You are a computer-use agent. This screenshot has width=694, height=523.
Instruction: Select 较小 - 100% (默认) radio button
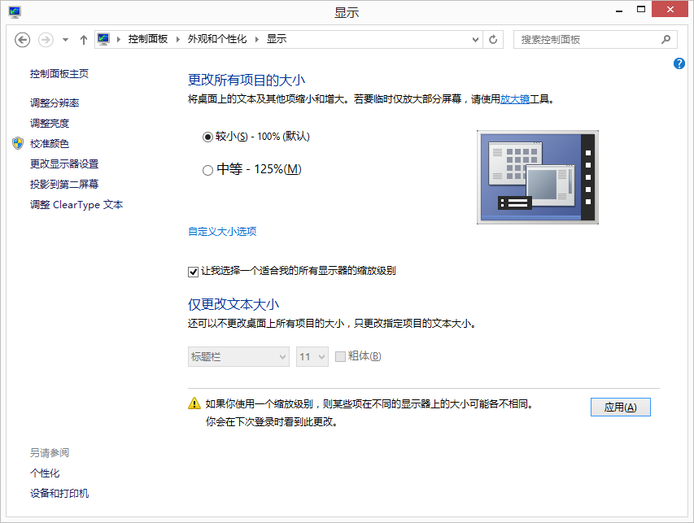pos(207,137)
